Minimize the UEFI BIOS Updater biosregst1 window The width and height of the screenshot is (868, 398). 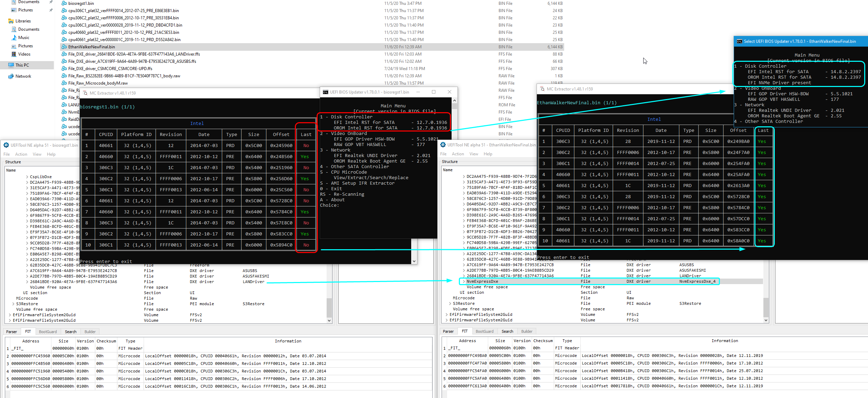point(418,92)
